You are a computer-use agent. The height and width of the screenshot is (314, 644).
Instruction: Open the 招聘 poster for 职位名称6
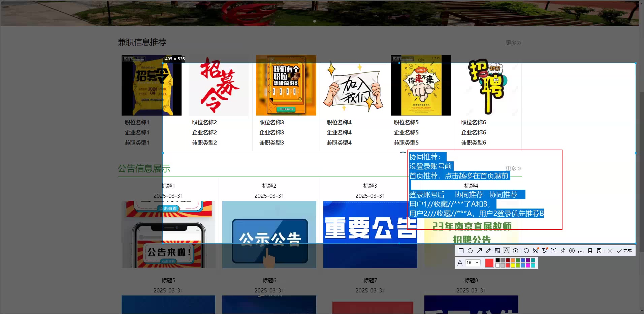point(488,85)
